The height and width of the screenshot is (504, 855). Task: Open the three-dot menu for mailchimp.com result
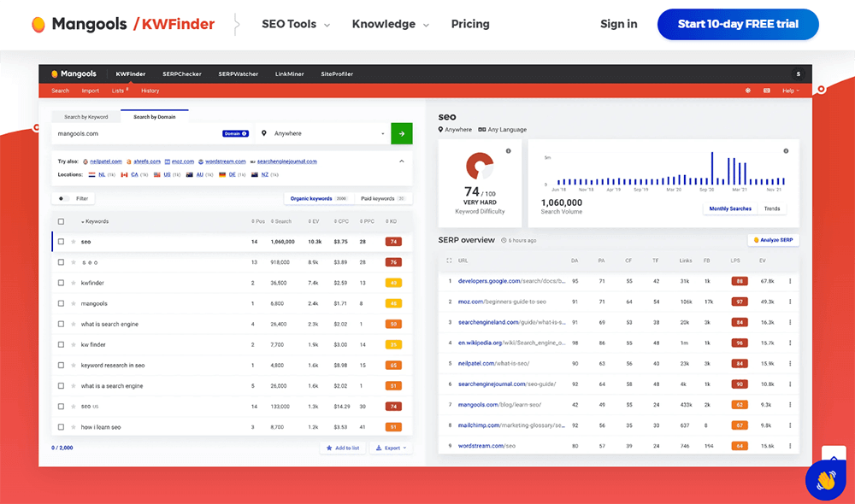pyautogui.click(x=790, y=425)
